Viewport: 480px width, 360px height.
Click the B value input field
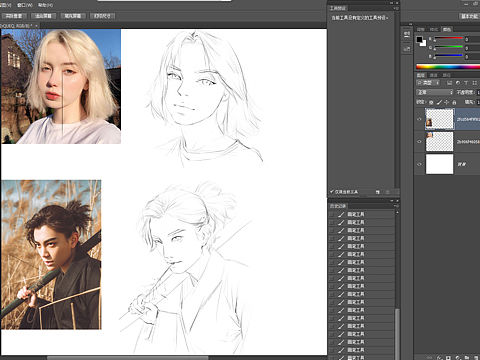472,57
